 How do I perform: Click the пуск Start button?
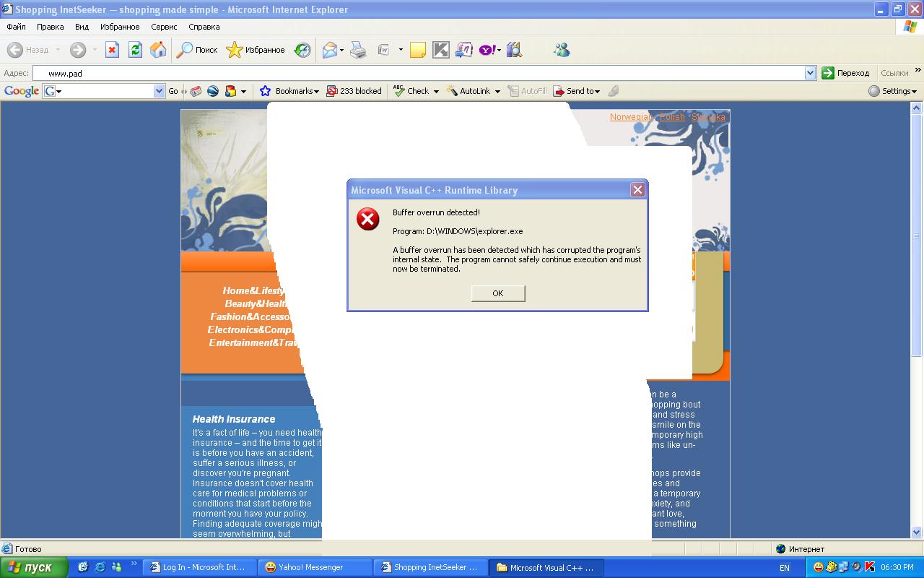(x=35, y=567)
